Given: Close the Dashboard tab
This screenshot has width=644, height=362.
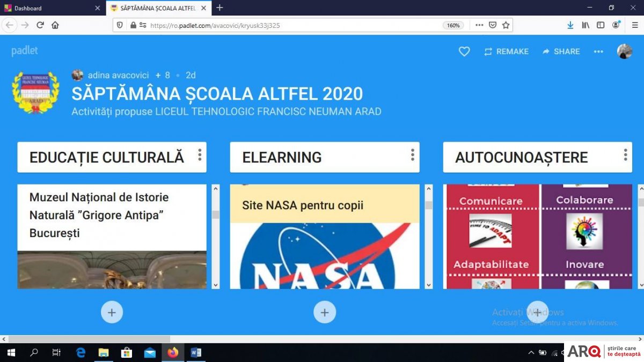Looking at the screenshot, I should click(x=97, y=8).
